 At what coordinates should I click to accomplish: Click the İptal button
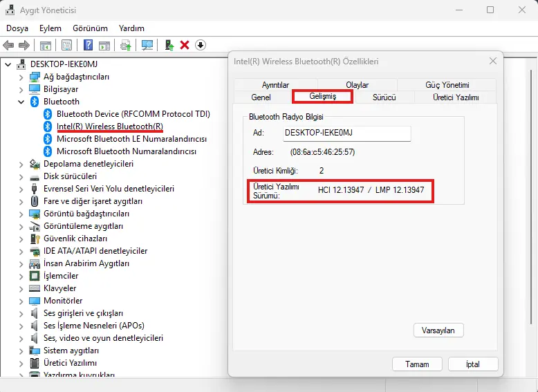473,364
